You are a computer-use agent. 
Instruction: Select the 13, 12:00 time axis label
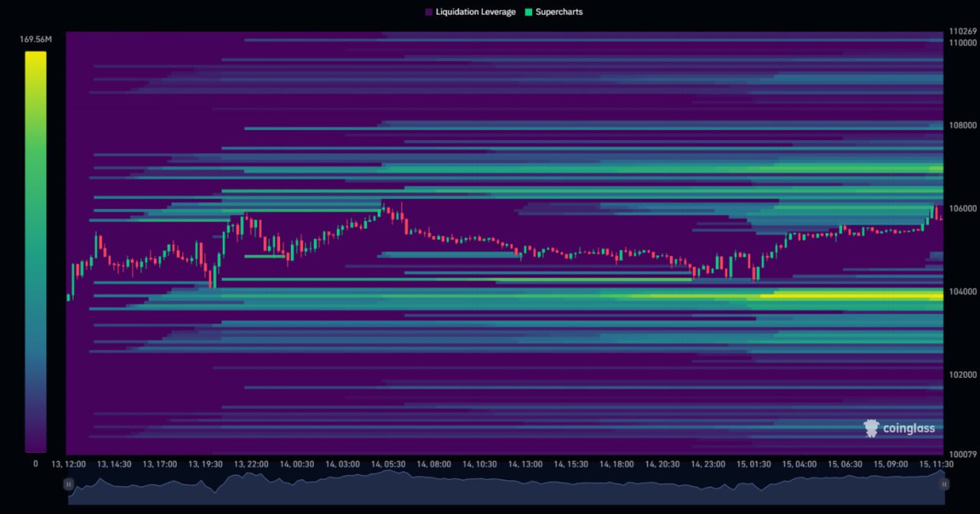click(68, 464)
